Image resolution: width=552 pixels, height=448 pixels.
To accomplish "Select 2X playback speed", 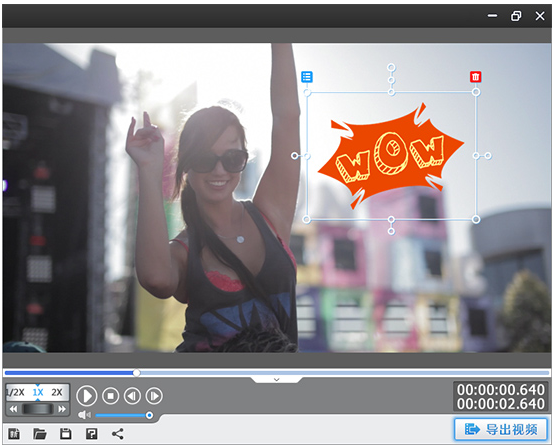I will pyautogui.click(x=57, y=392).
